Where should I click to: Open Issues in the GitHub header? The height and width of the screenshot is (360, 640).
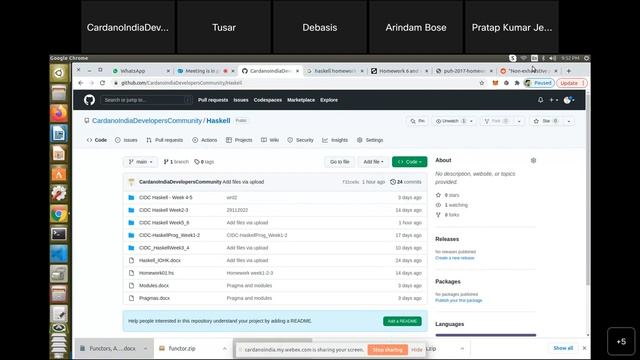[x=241, y=100]
